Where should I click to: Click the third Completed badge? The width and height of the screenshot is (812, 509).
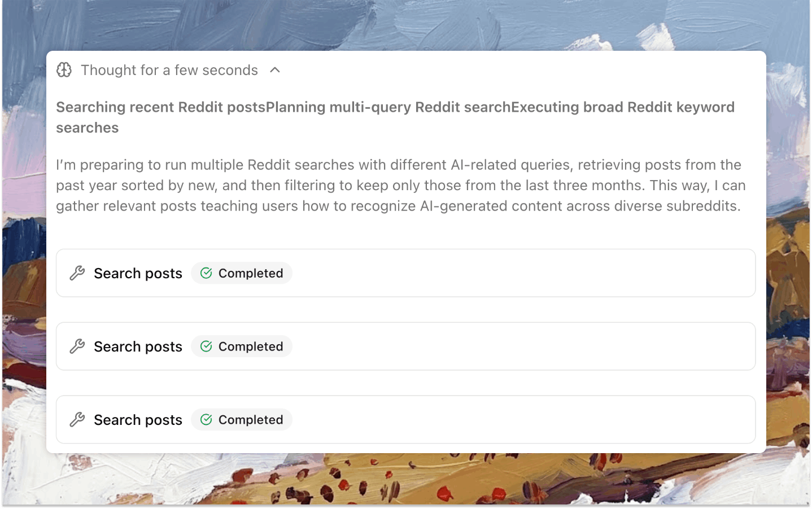tap(242, 419)
